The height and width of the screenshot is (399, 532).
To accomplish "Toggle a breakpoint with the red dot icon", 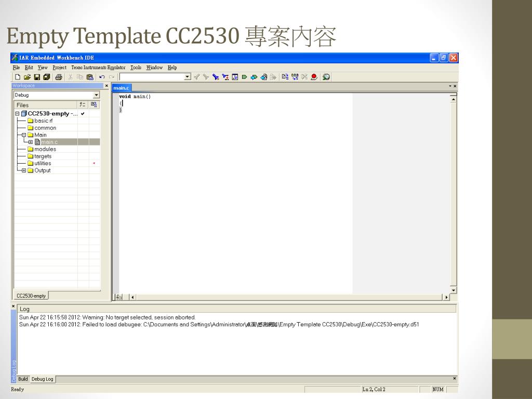I will click(x=314, y=77).
